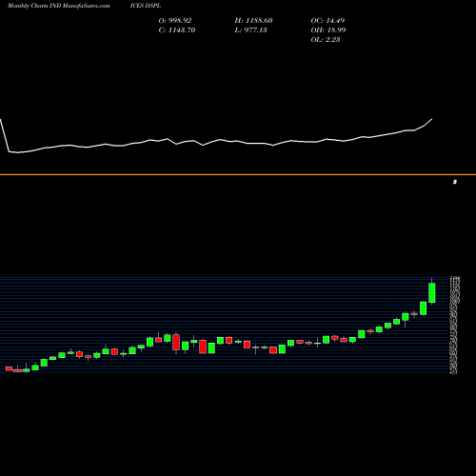The image size is (476, 476).
Task: Click the 'ICES DSPL' symbol label
Action: [145, 6]
